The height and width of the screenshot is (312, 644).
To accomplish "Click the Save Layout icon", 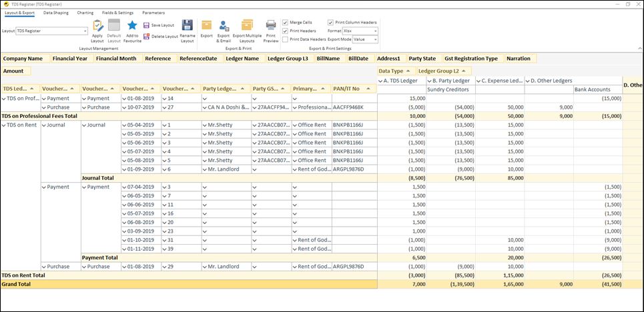I will point(146,25).
